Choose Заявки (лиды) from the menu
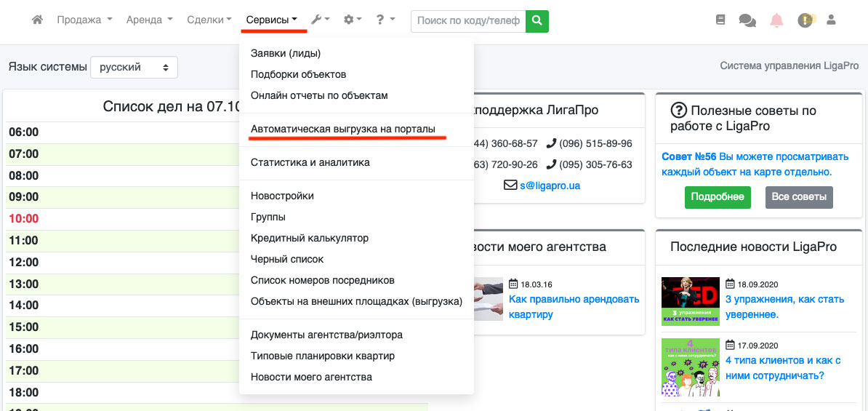The image size is (868, 411). point(286,53)
